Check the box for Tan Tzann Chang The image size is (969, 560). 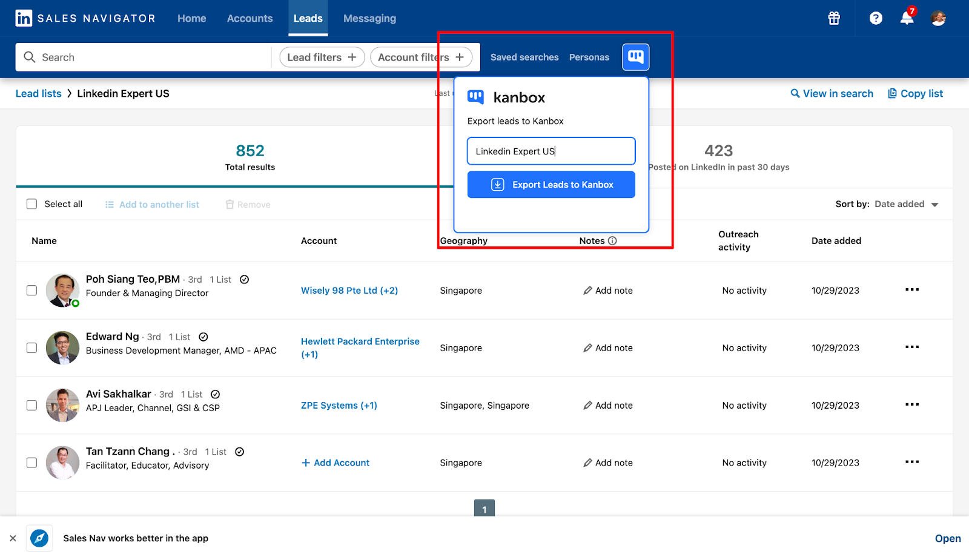pos(31,463)
